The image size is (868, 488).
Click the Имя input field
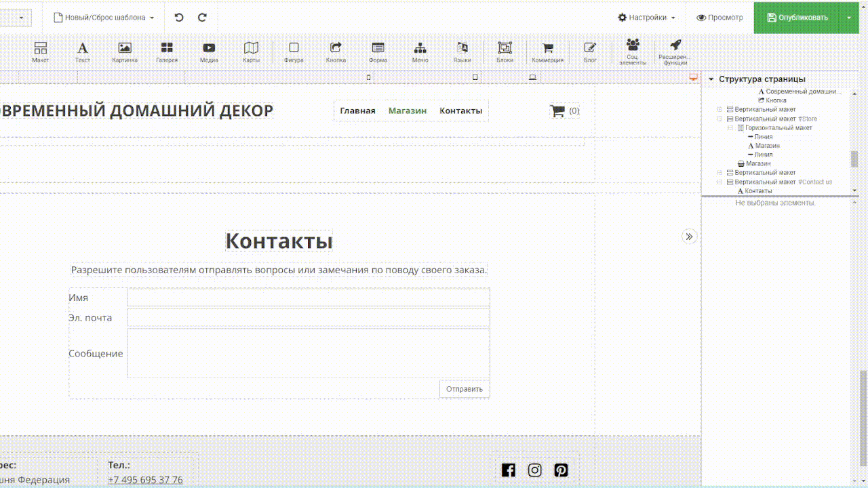(308, 298)
